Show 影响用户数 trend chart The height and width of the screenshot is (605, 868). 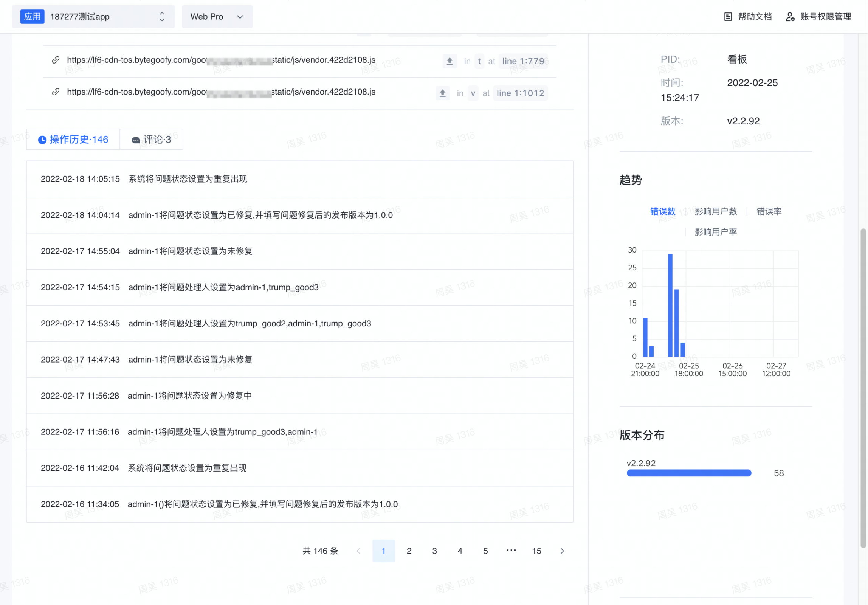point(716,211)
